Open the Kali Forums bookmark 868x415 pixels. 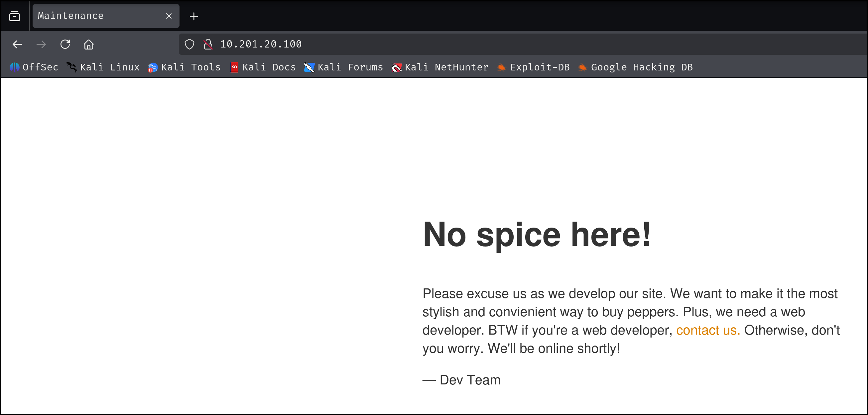[x=344, y=67]
